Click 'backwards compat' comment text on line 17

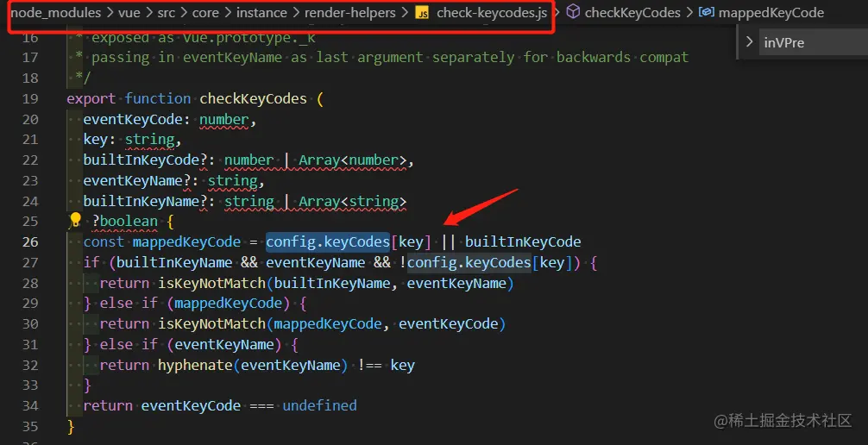click(x=623, y=58)
